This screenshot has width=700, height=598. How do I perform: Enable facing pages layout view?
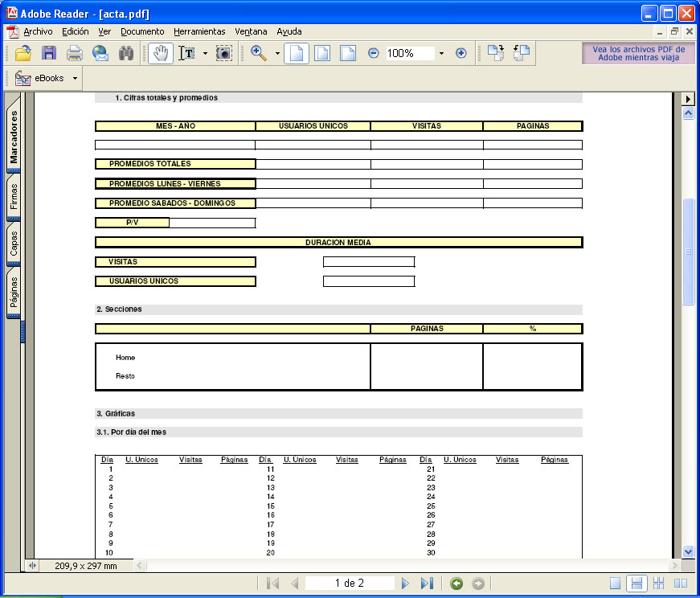680,584
